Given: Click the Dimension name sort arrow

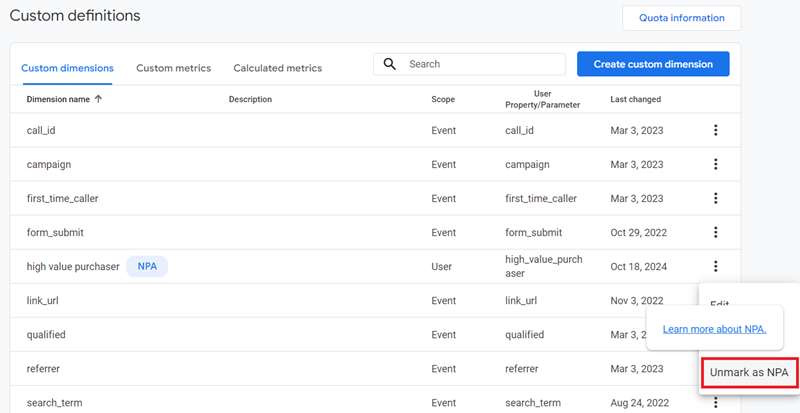Looking at the screenshot, I should (x=98, y=99).
